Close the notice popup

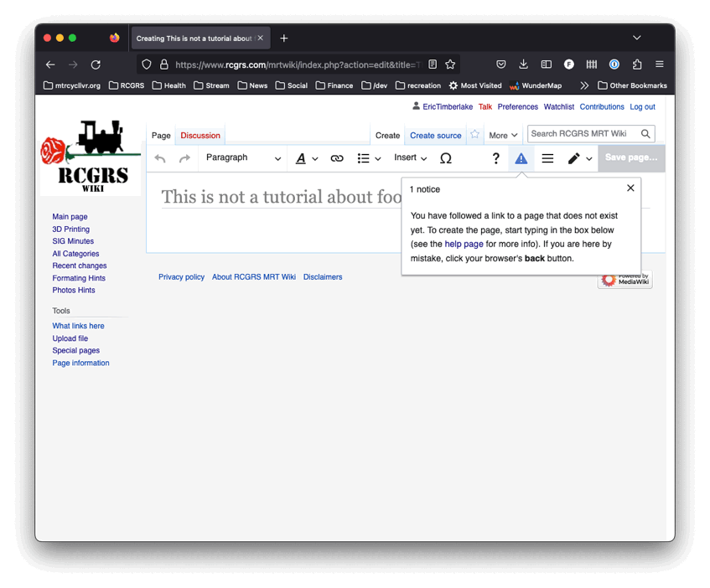[x=630, y=188]
